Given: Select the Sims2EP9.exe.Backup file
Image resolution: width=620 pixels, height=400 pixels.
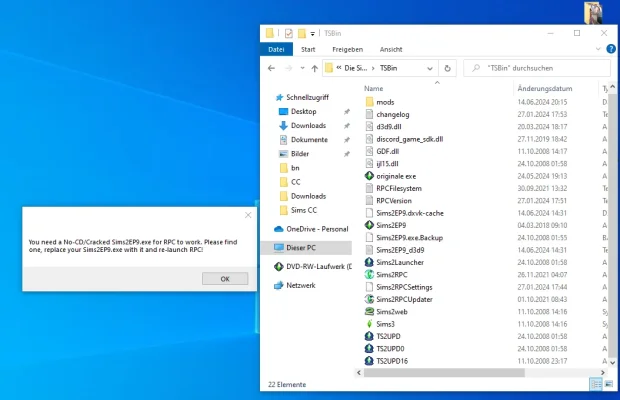Looking at the screenshot, I should tap(409, 238).
